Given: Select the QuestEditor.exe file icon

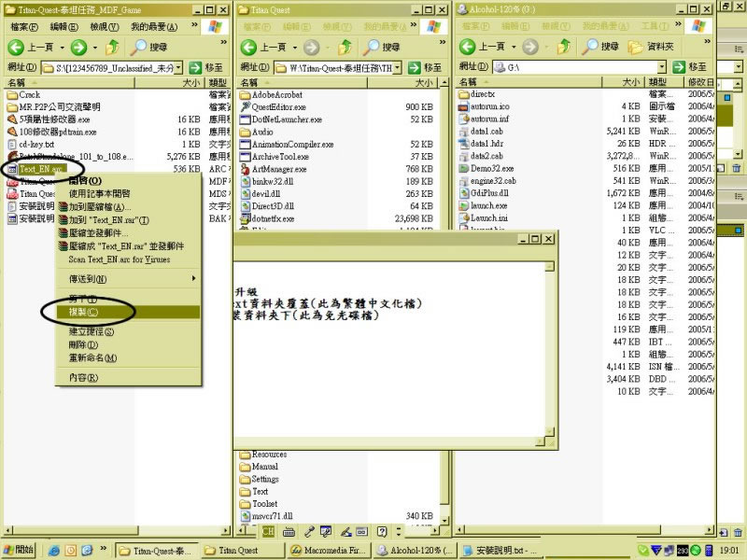Looking at the screenshot, I should click(246, 107).
